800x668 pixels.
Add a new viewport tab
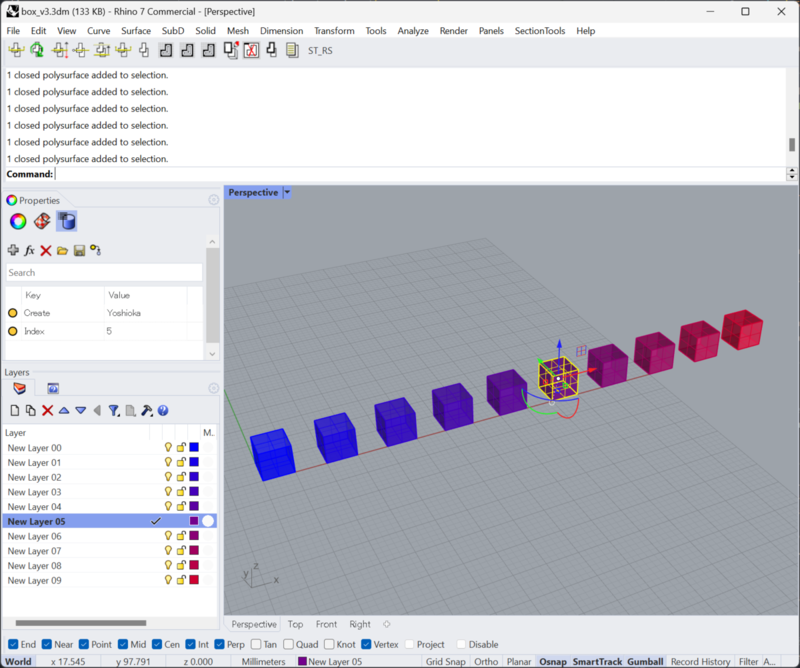[x=387, y=624]
